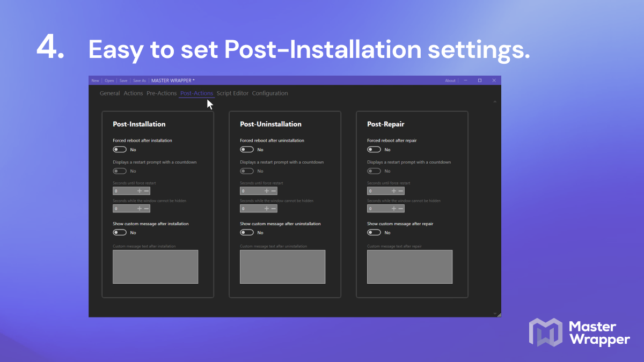Go to the Configuration tab
The image size is (644, 362).
pyautogui.click(x=270, y=93)
